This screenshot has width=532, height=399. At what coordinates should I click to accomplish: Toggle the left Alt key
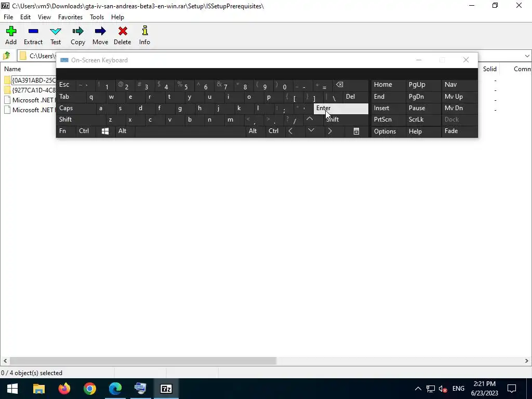pos(125,131)
